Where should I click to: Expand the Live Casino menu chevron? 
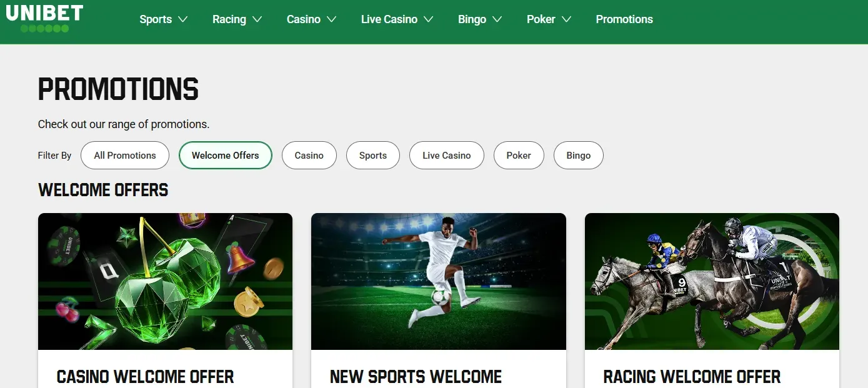(428, 19)
